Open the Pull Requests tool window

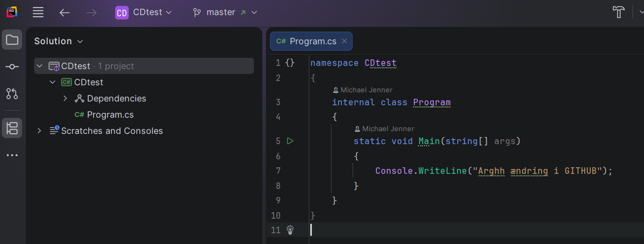click(12, 93)
